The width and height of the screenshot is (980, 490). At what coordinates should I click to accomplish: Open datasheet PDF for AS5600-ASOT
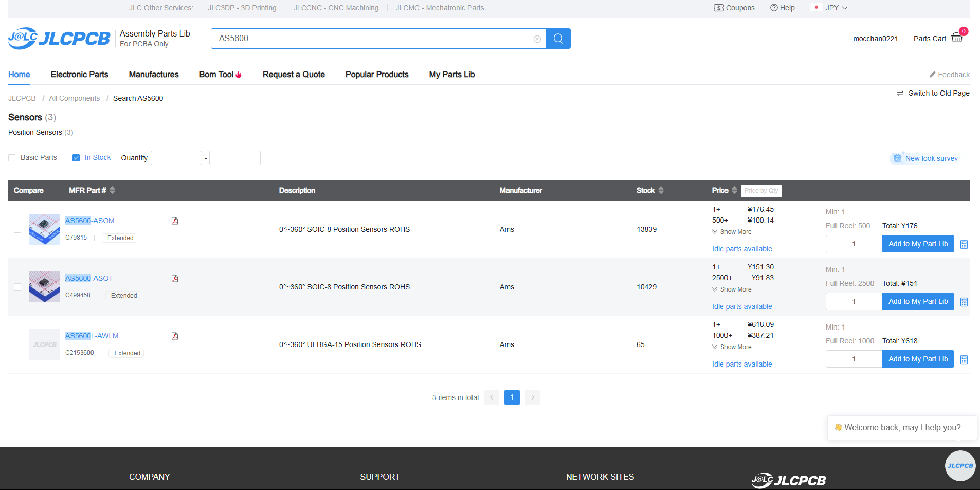(175, 279)
